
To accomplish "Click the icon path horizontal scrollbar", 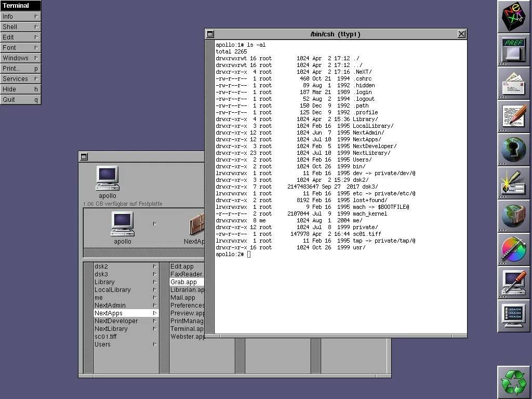I will [x=144, y=253].
